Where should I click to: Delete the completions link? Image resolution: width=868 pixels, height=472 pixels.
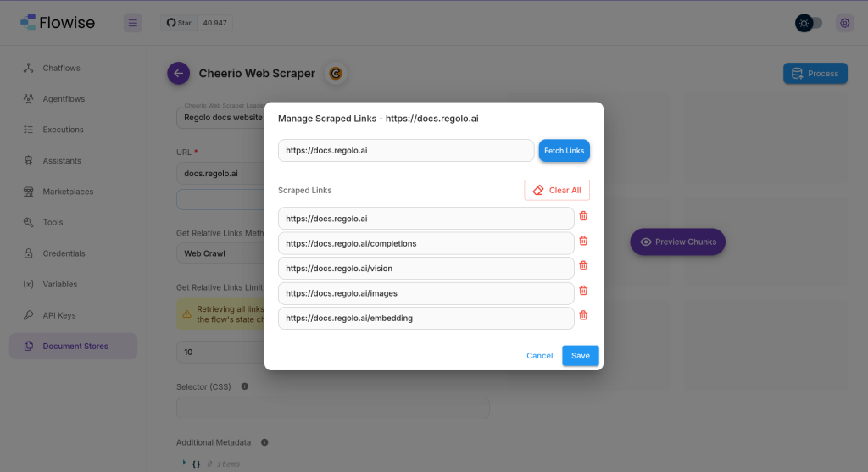[583, 241]
